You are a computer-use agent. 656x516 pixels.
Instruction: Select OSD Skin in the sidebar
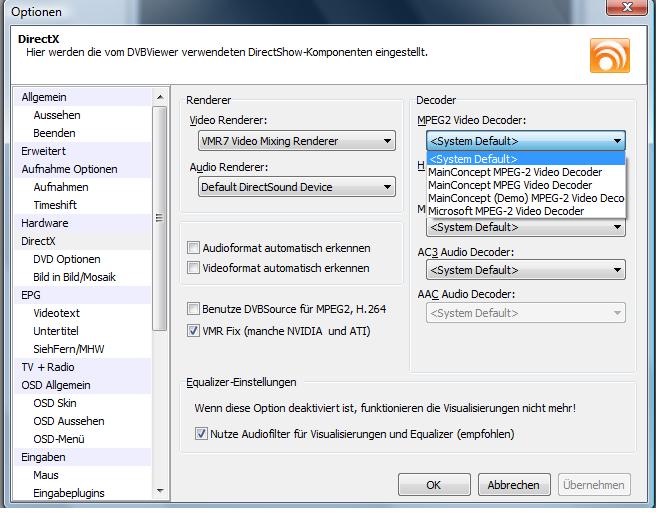(x=55, y=403)
